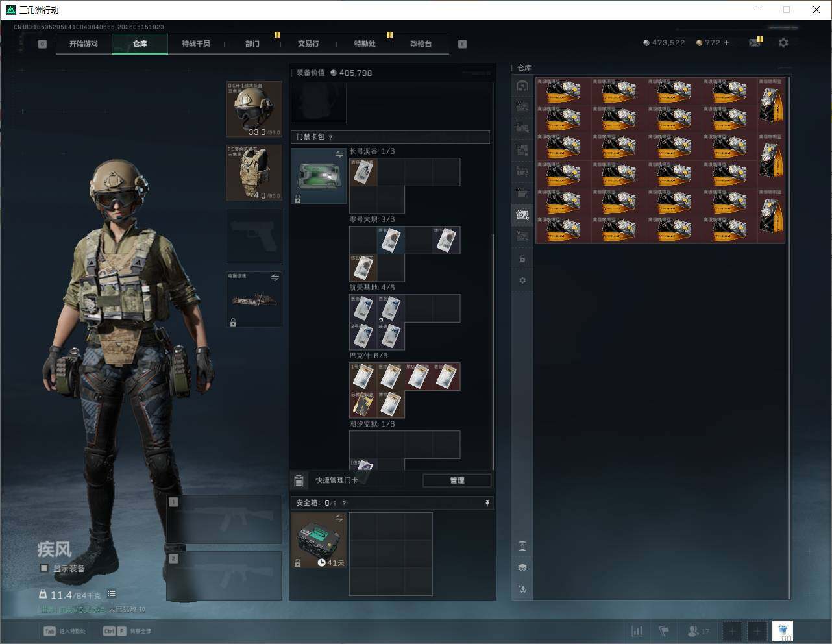Viewport: 832px width, 644px height.
Task: Click the keycard panel vertical scrollbar
Action: (493, 351)
